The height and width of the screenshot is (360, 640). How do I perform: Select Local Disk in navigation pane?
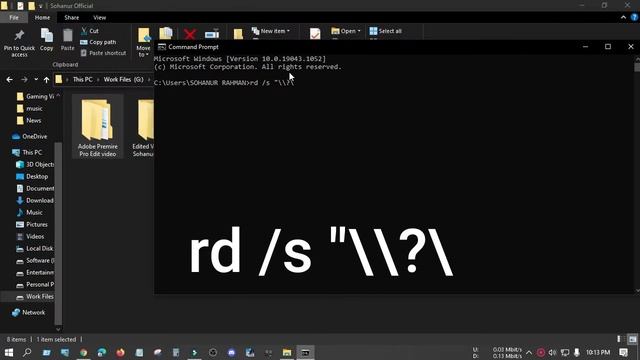pyautogui.click(x=39, y=249)
